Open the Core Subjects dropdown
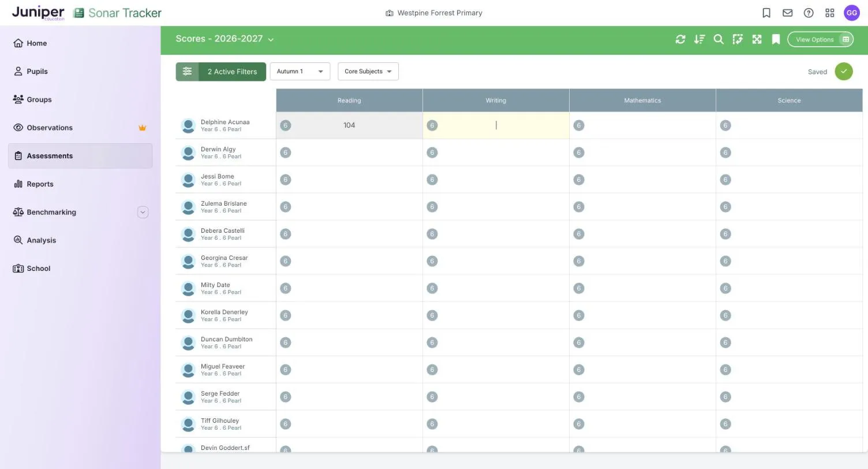 pyautogui.click(x=368, y=72)
